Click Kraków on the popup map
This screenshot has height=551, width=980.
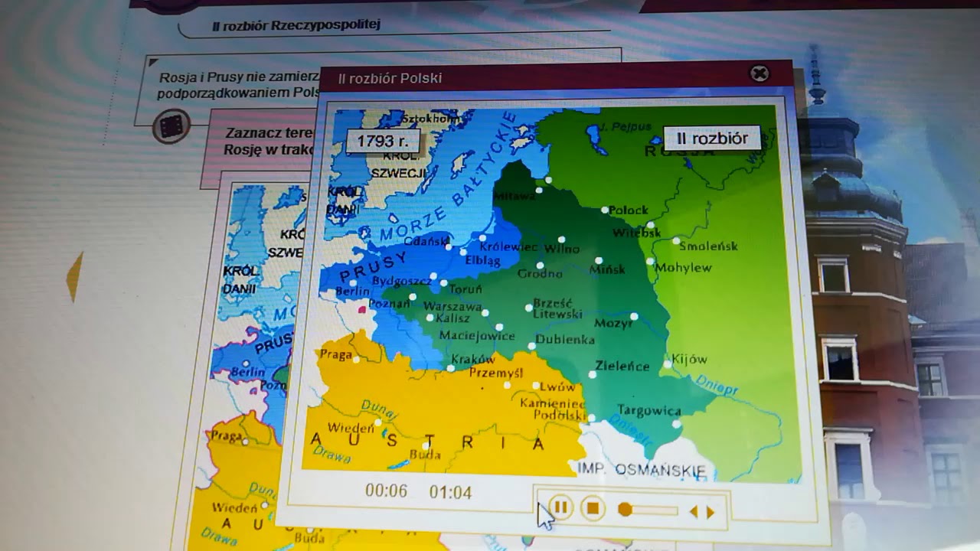(473, 359)
